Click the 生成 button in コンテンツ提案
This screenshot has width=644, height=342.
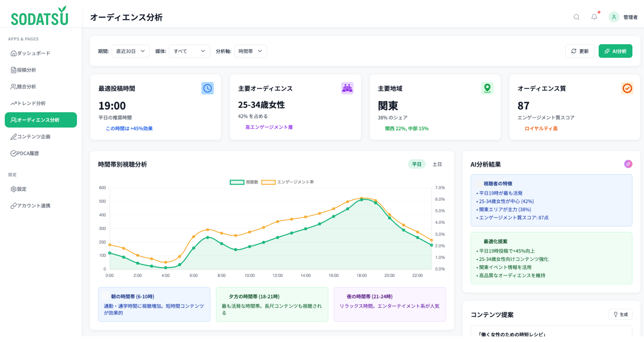(620, 315)
